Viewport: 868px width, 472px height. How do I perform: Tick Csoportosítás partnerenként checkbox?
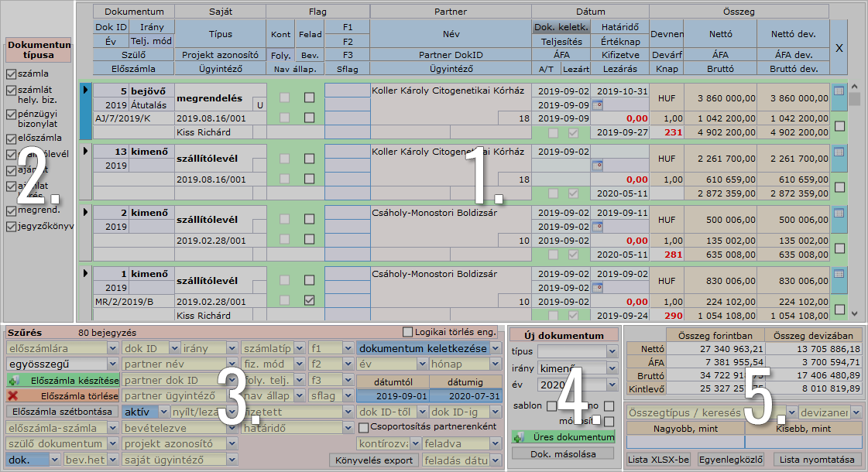pyautogui.click(x=364, y=428)
